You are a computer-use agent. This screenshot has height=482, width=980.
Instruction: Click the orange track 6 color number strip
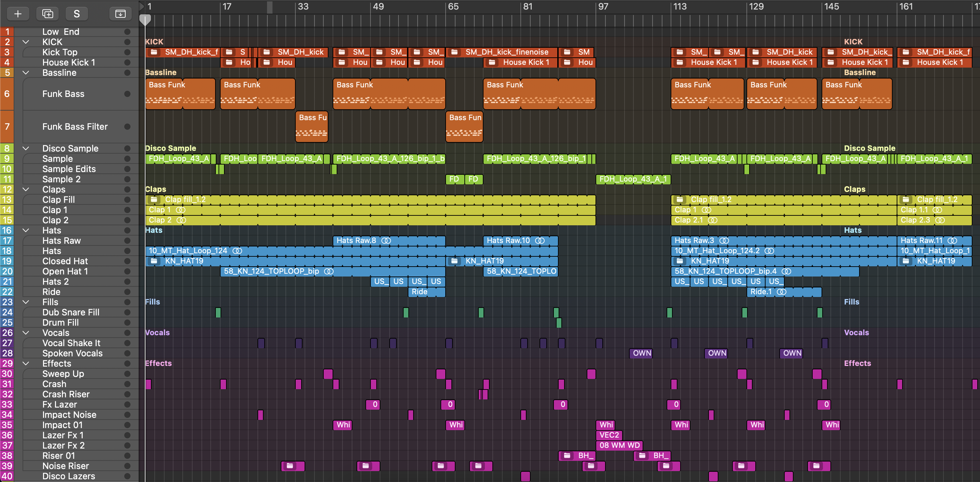pyautogui.click(x=7, y=94)
